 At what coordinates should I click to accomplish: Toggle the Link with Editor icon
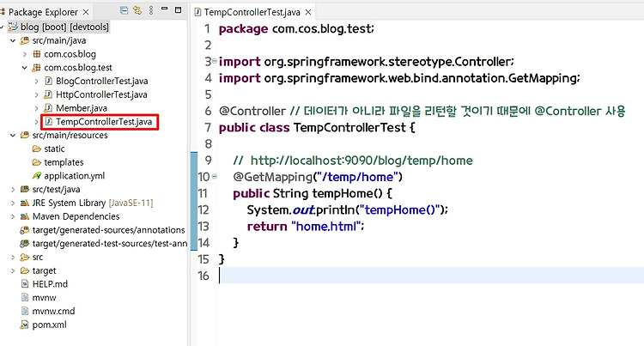[137, 10]
